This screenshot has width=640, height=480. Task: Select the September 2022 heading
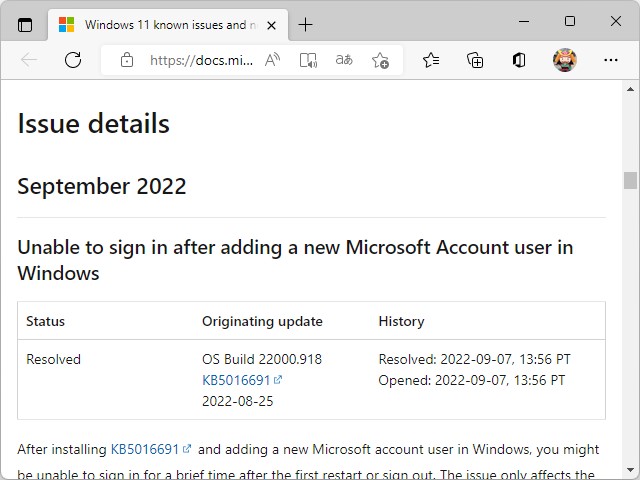click(x=102, y=186)
